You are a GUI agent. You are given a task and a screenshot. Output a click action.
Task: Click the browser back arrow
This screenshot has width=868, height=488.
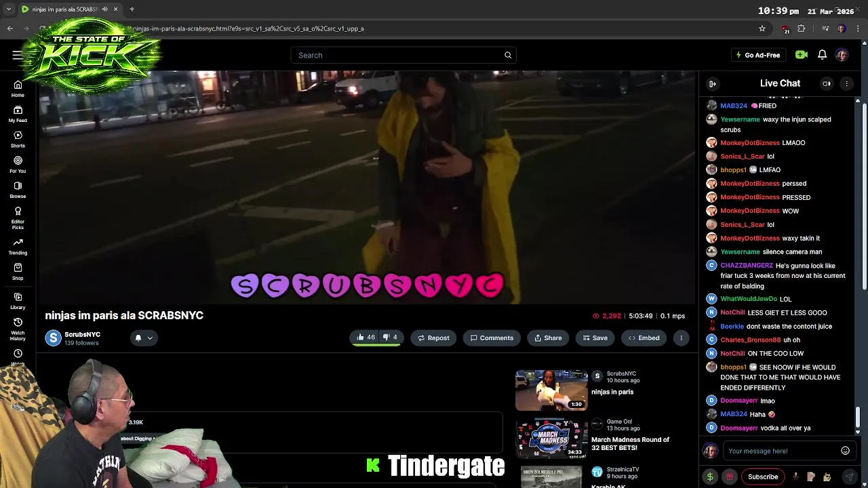(10, 28)
